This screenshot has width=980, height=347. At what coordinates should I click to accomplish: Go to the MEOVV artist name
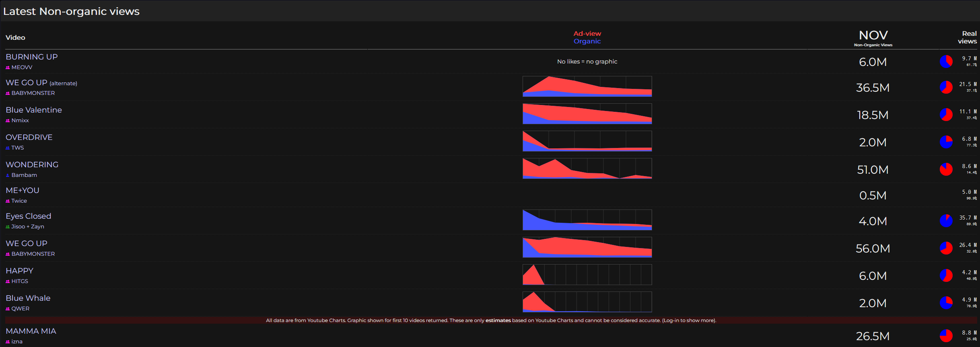tap(22, 68)
